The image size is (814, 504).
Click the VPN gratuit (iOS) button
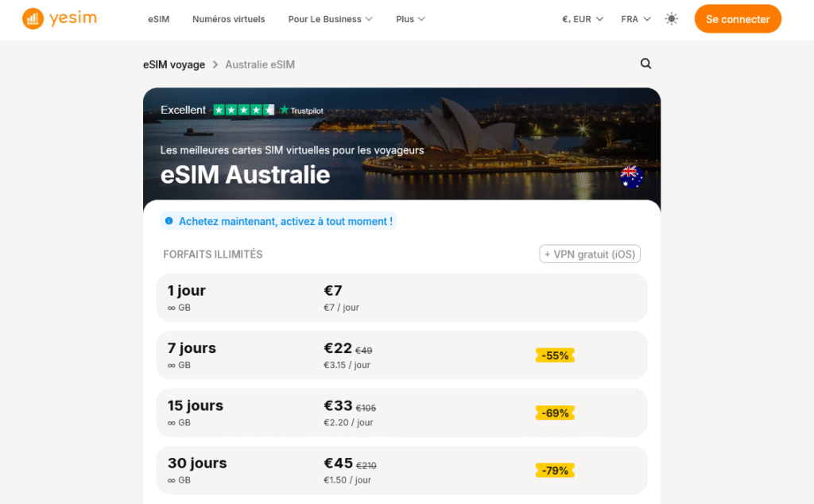click(589, 254)
